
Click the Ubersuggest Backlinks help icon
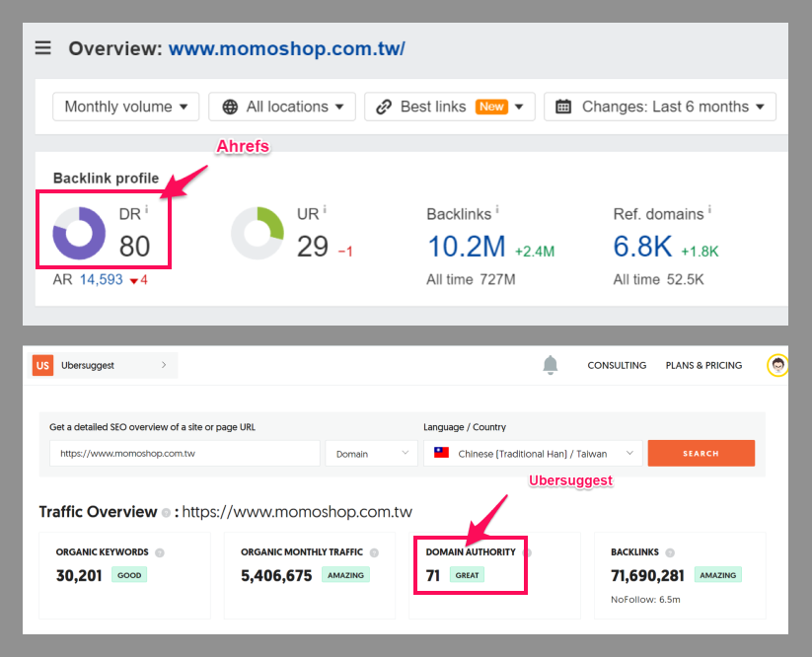tap(670, 553)
